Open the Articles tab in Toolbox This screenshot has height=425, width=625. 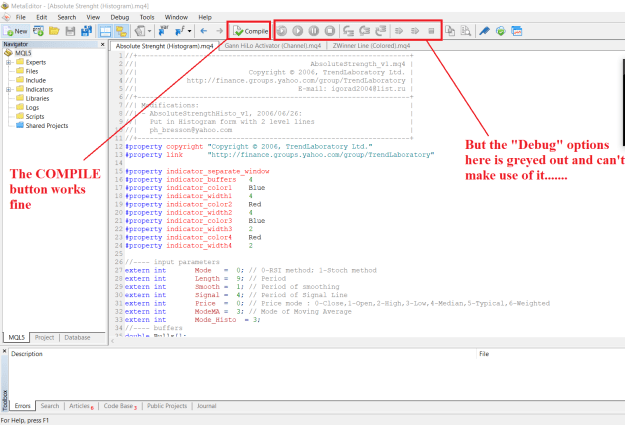point(81,406)
